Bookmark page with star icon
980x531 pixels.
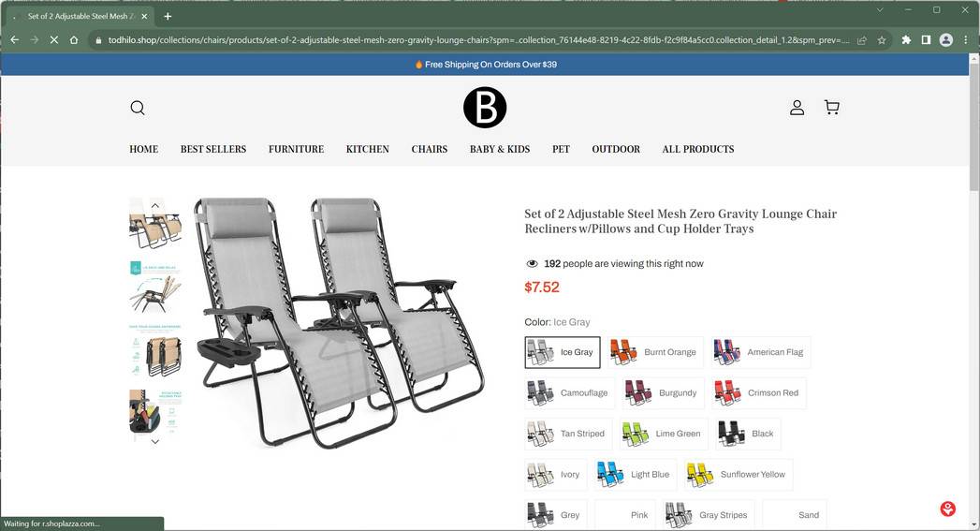(x=881, y=40)
